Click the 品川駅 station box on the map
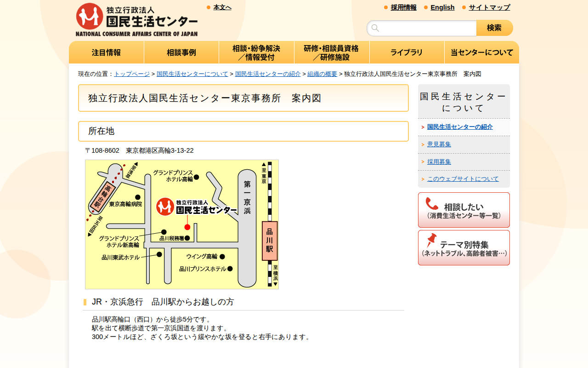 pos(270,241)
